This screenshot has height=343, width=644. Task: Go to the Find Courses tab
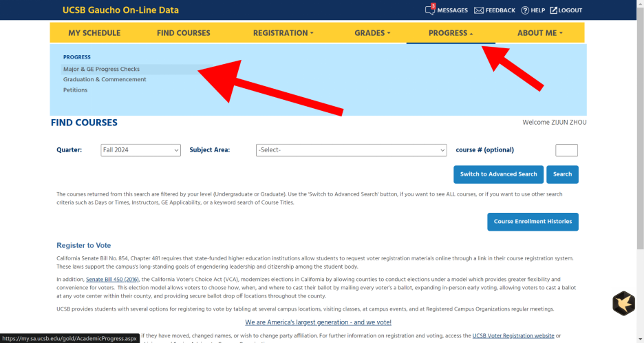183,33
